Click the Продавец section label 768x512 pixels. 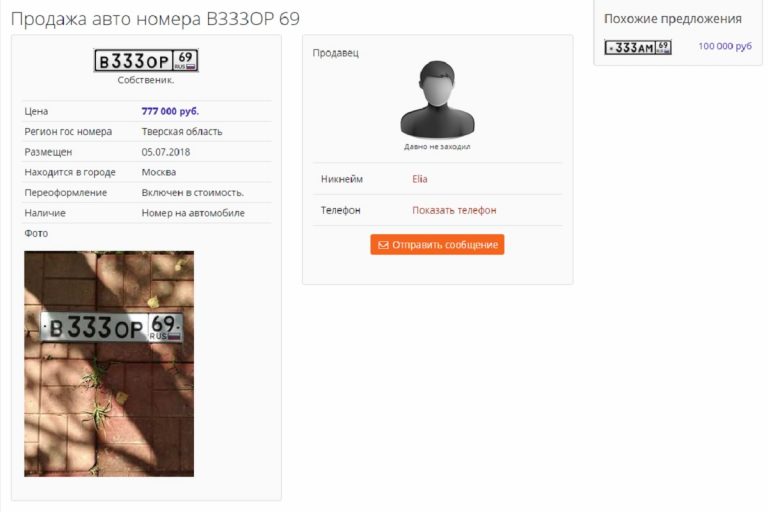[x=336, y=53]
